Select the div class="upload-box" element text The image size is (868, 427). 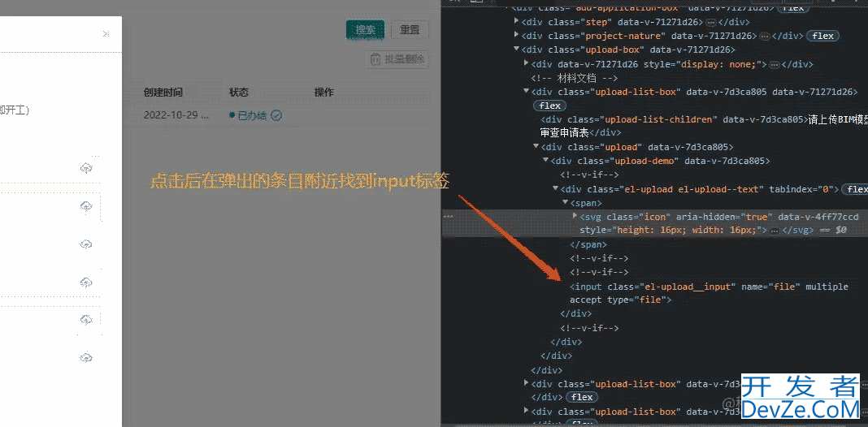pos(627,50)
